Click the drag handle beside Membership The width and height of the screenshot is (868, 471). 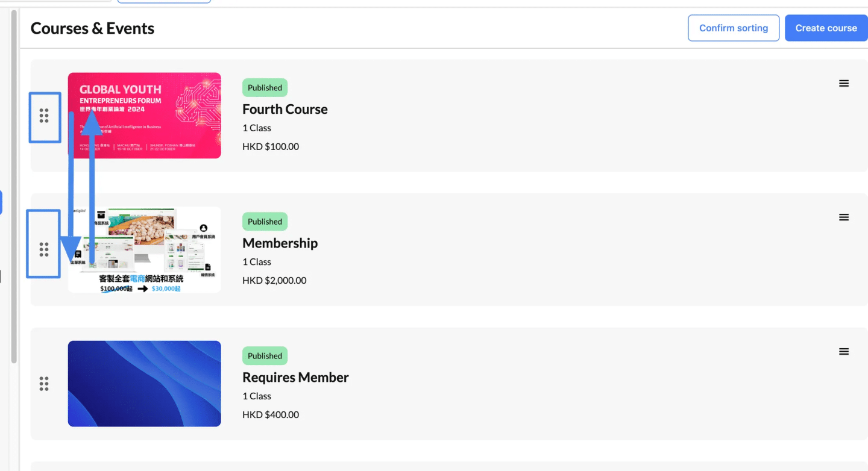(x=44, y=249)
